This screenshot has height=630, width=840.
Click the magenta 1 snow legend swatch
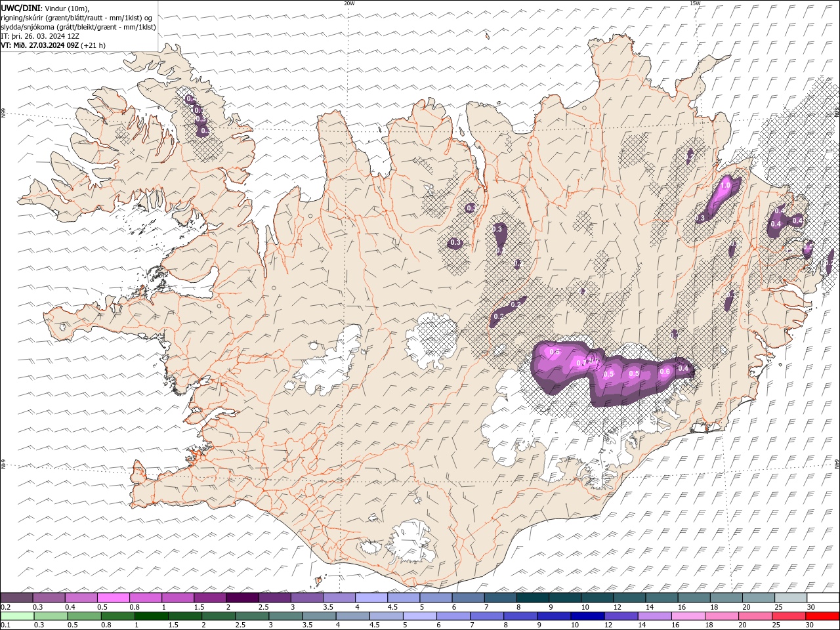(x=177, y=597)
